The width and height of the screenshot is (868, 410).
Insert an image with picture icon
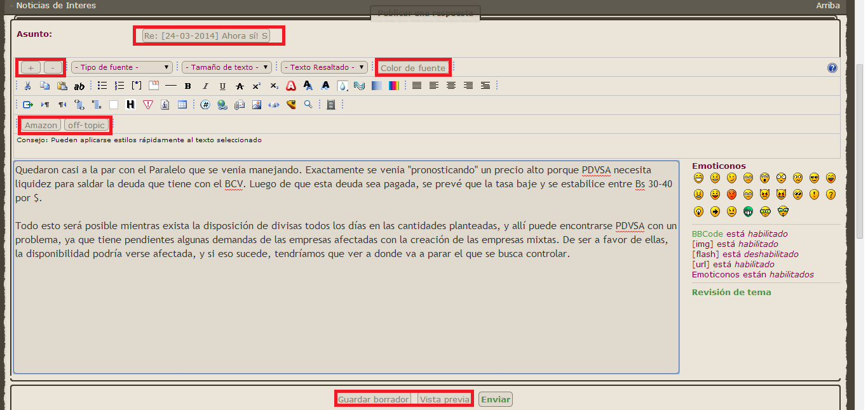tap(257, 105)
